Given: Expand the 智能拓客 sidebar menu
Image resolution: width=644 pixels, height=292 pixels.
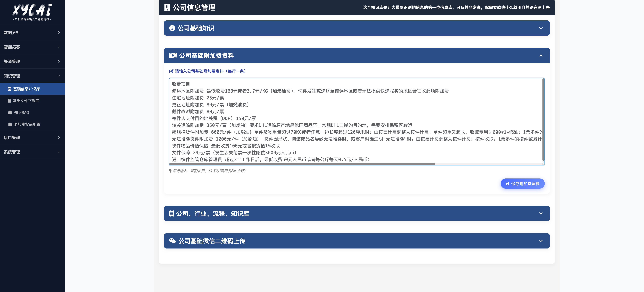Looking at the screenshot, I should tap(32, 47).
